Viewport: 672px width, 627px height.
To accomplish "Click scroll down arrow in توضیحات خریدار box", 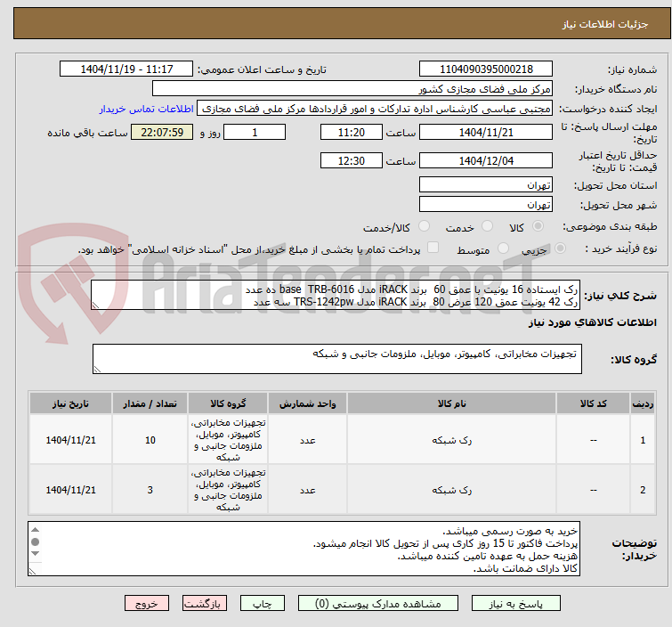I will 35,553.
